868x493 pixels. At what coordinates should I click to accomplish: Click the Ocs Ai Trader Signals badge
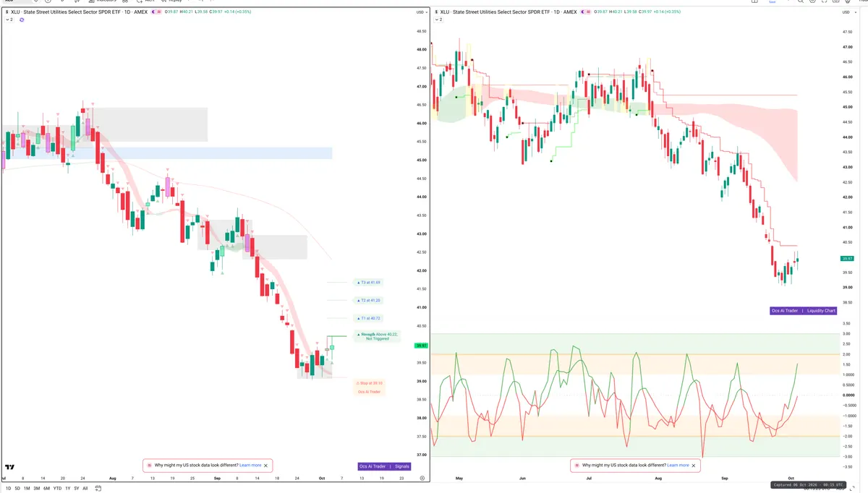point(385,466)
